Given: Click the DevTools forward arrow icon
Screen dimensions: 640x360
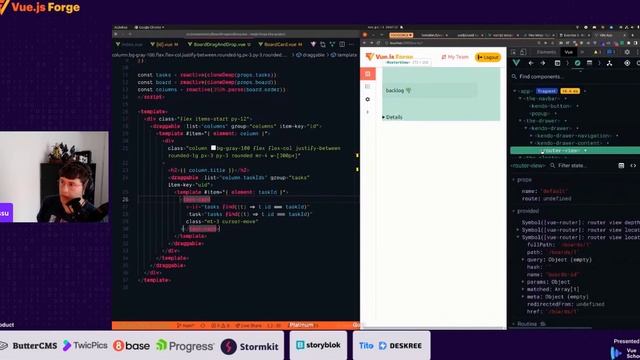Looking at the screenshot, I should [543, 63].
